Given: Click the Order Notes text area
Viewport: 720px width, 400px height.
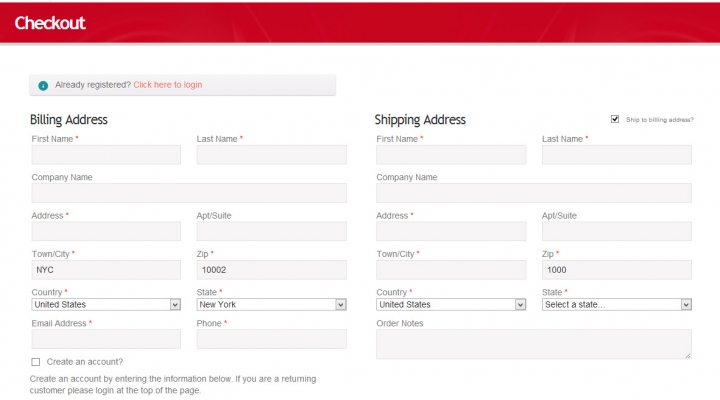Looking at the screenshot, I should point(534,344).
